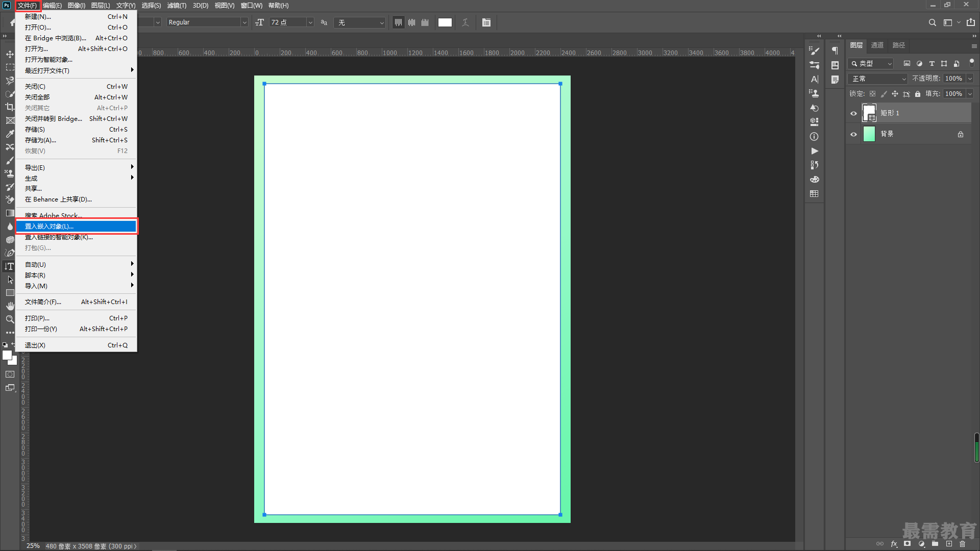Open the 滤镜 menu

pyautogui.click(x=177, y=6)
